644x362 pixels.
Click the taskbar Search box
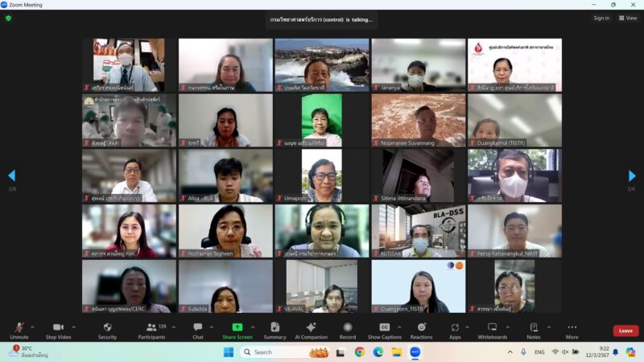click(285, 352)
